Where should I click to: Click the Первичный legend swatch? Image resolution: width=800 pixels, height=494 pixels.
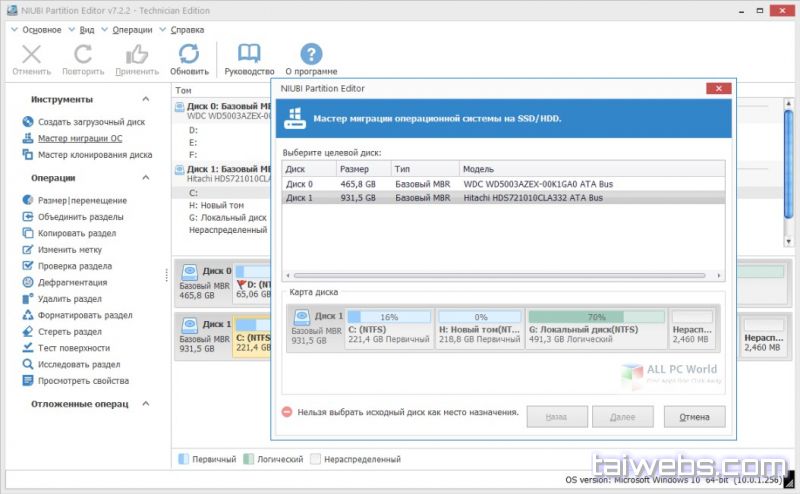183,459
